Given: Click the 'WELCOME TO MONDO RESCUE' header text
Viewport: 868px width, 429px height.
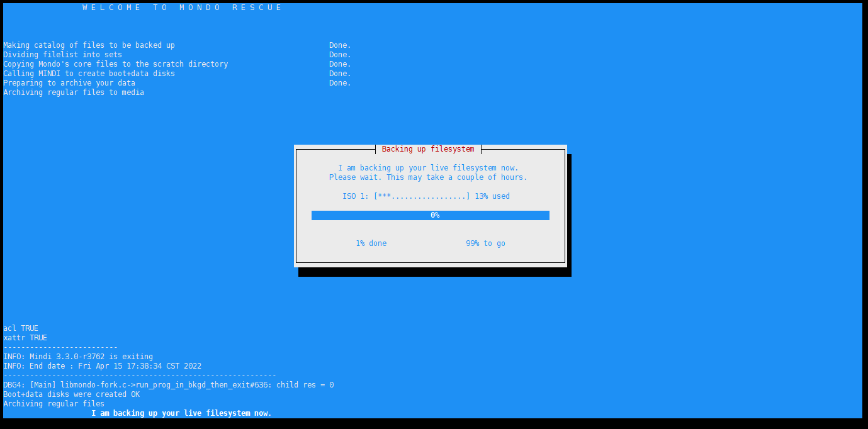Looking at the screenshot, I should (x=182, y=8).
